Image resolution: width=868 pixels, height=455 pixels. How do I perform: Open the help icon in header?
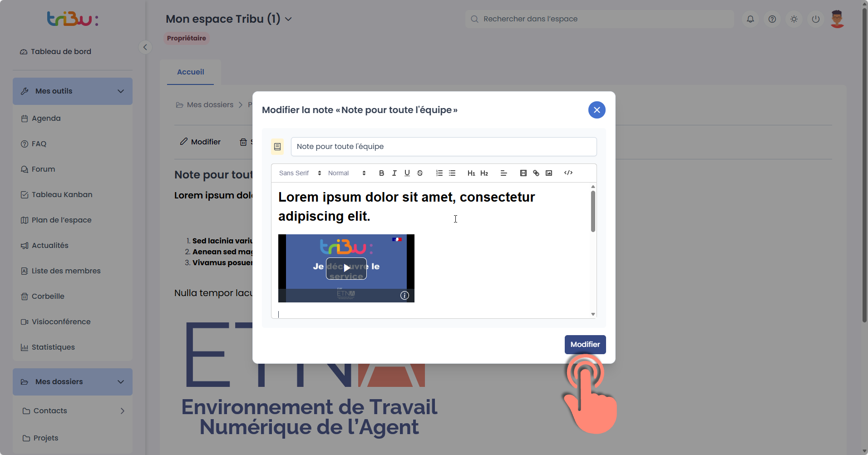click(x=772, y=19)
